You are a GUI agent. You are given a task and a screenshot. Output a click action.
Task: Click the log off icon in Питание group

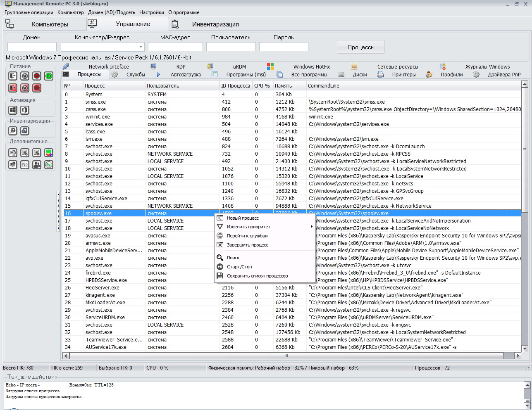click(13, 76)
